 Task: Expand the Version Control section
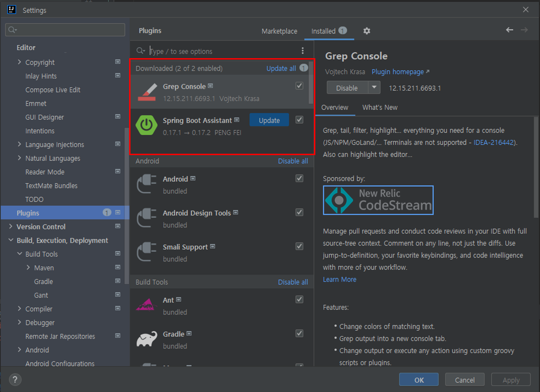tap(11, 226)
